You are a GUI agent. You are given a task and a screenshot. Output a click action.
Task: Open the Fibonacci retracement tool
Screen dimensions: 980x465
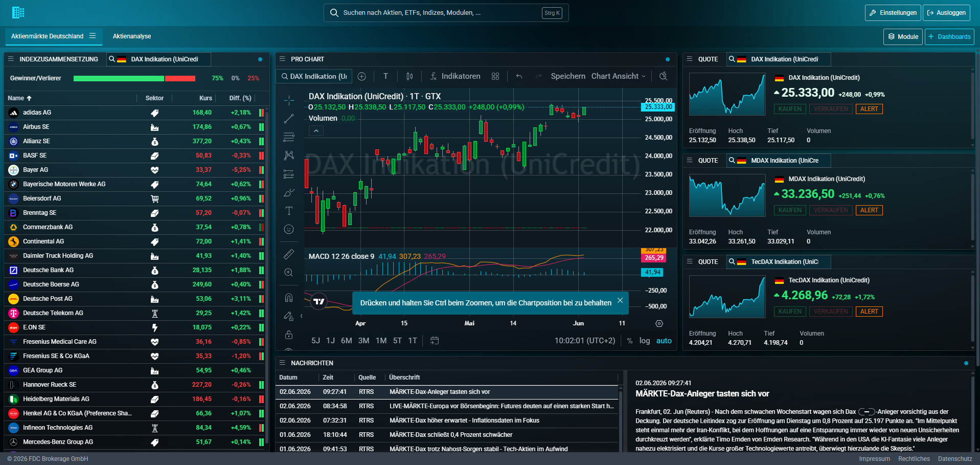pyautogui.click(x=289, y=137)
